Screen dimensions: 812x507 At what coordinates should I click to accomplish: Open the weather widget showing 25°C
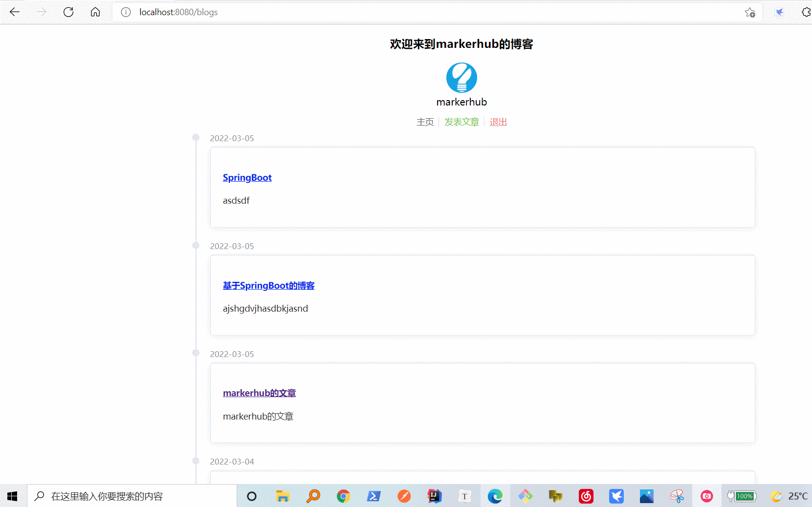[790, 496]
